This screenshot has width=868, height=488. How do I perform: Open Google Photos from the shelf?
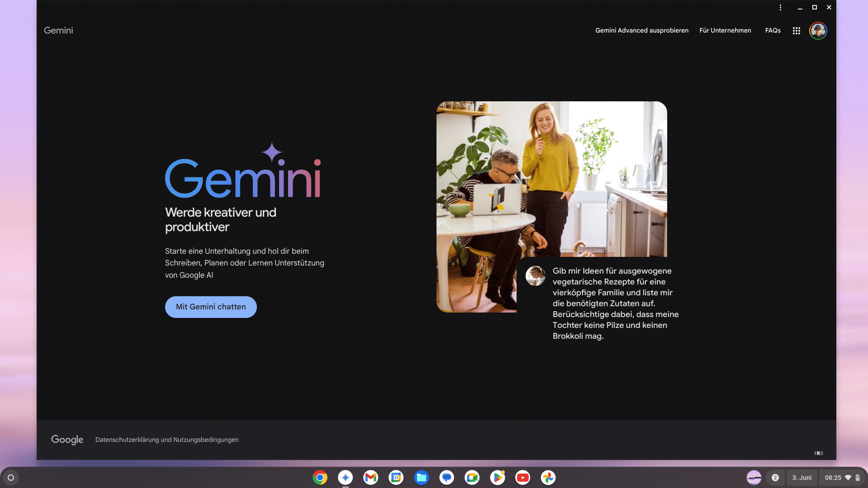(548, 478)
